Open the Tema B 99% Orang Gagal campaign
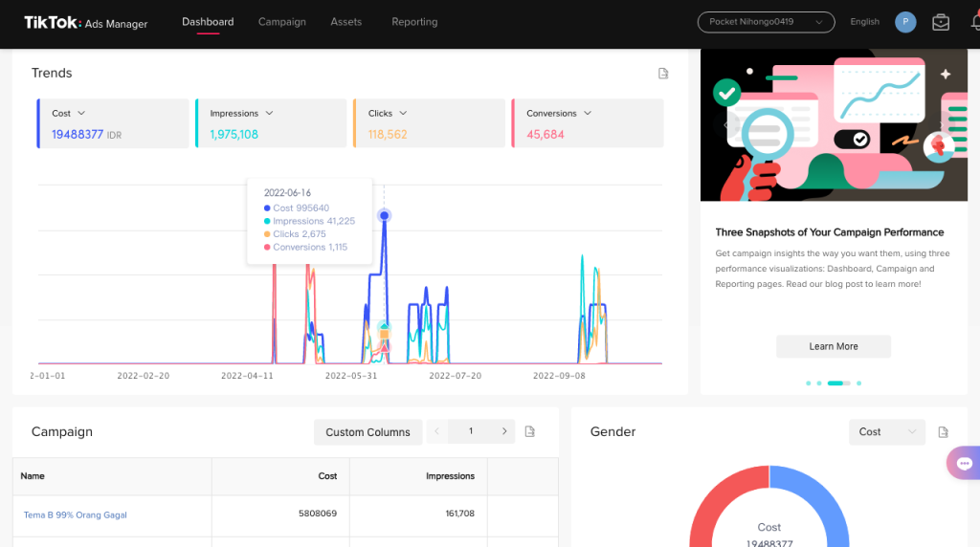The width and height of the screenshot is (980, 547). pyautogui.click(x=76, y=514)
